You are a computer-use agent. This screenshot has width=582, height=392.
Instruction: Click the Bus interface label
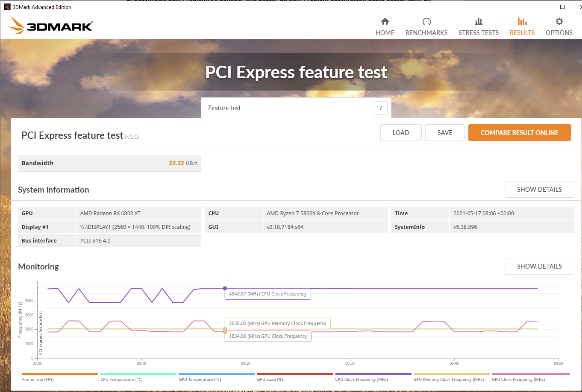(x=39, y=240)
